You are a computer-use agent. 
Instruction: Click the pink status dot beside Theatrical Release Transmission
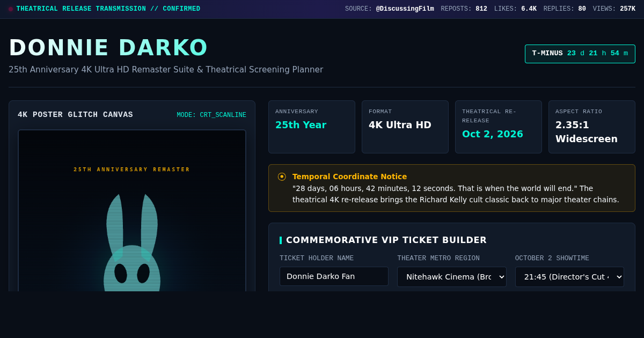(11, 9)
